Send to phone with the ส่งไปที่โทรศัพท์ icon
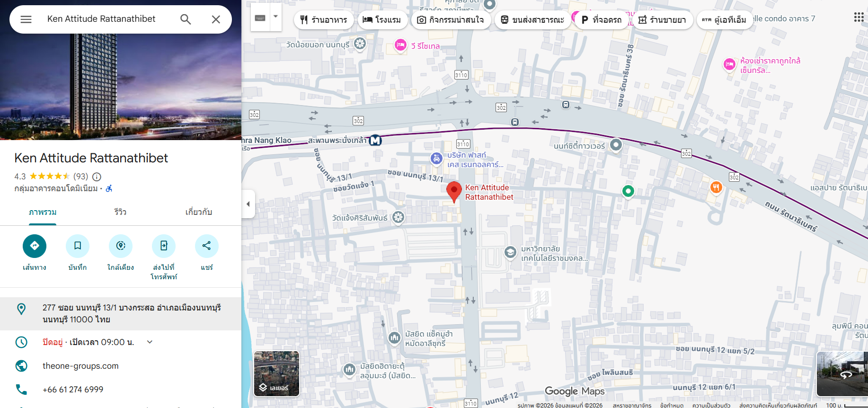Screen dimensions: 868x408 [x=164, y=246]
